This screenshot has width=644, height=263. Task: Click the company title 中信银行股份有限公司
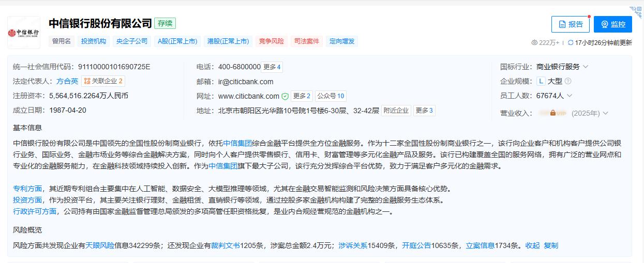tap(100, 23)
